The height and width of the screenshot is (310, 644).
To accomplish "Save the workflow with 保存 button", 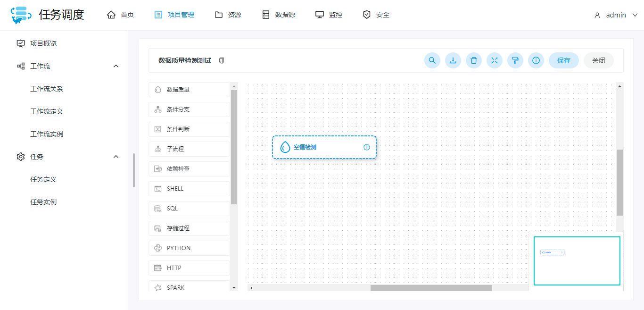I will (x=563, y=60).
